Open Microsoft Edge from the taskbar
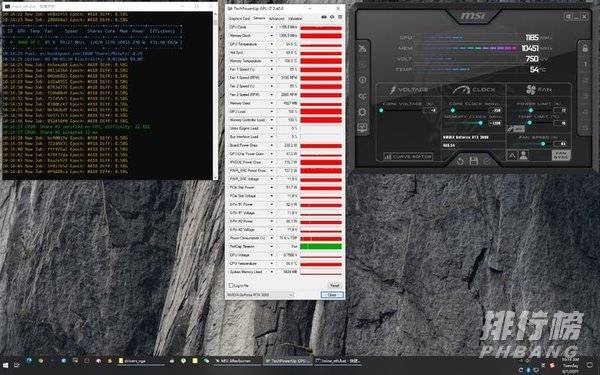Image resolution: width=600 pixels, height=375 pixels. (x=29, y=360)
